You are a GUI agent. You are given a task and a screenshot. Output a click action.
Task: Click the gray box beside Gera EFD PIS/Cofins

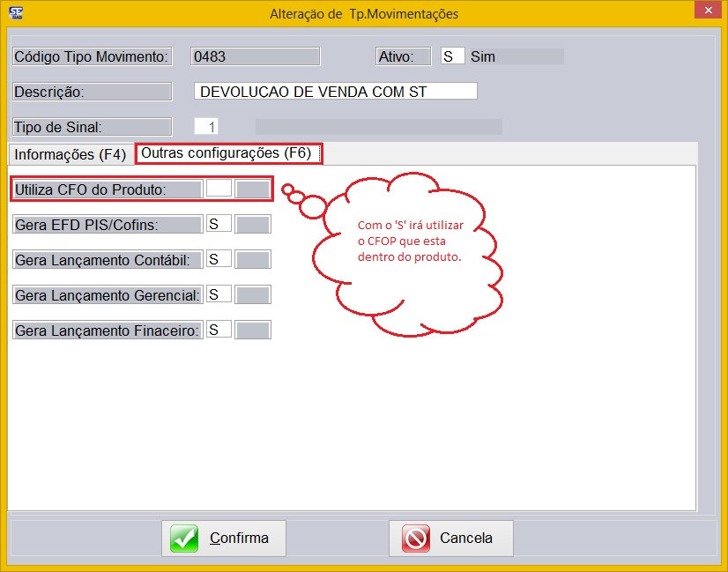(x=254, y=224)
